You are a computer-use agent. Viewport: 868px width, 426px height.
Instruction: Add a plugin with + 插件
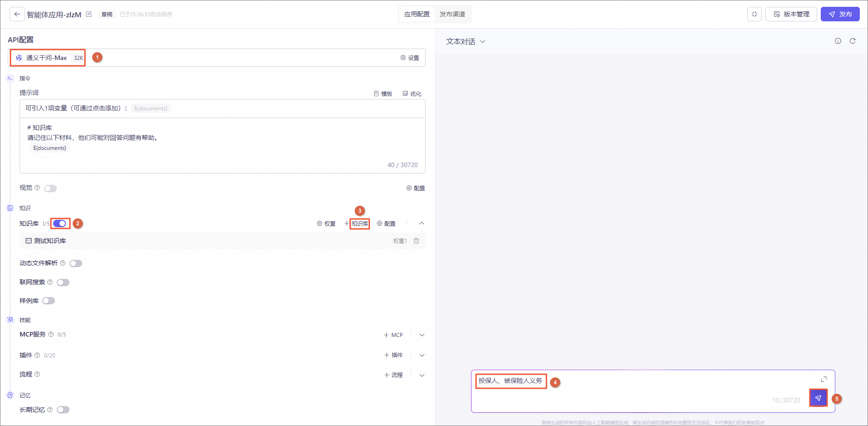point(393,355)
